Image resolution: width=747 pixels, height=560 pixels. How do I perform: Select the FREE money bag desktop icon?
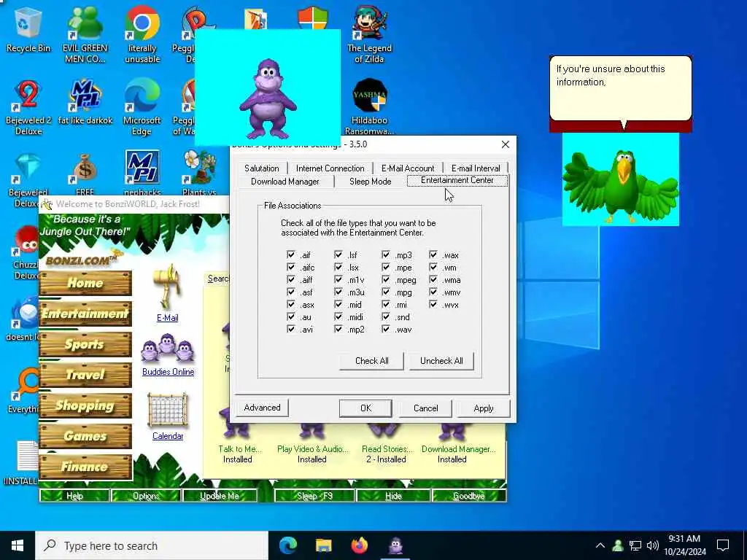[x=85, y=174]
